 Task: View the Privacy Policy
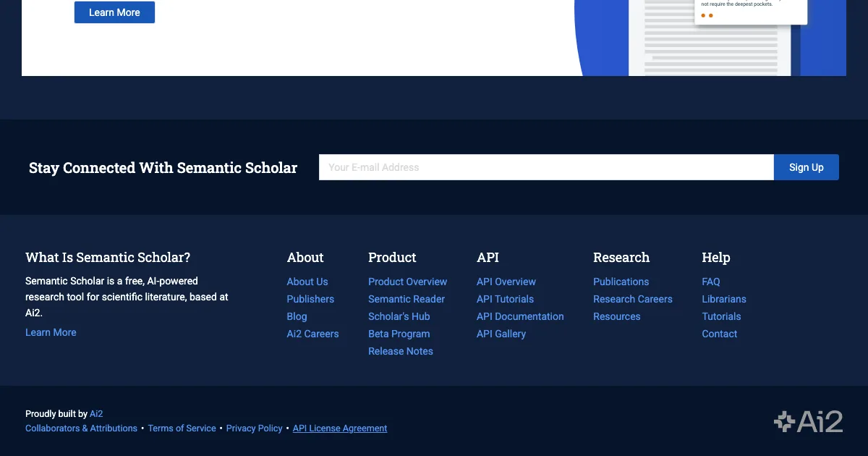click(x=254, y=428)
